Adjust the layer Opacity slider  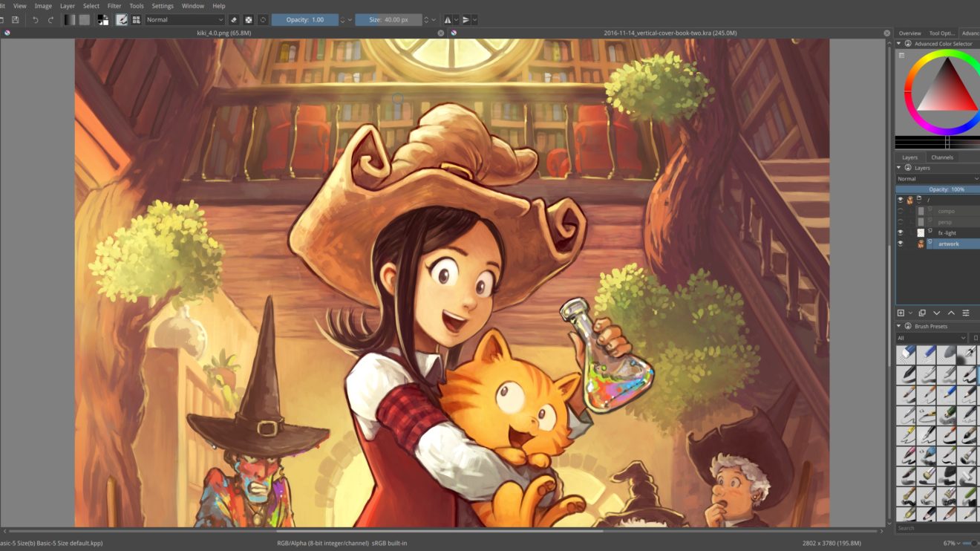[x=938, y=189]
